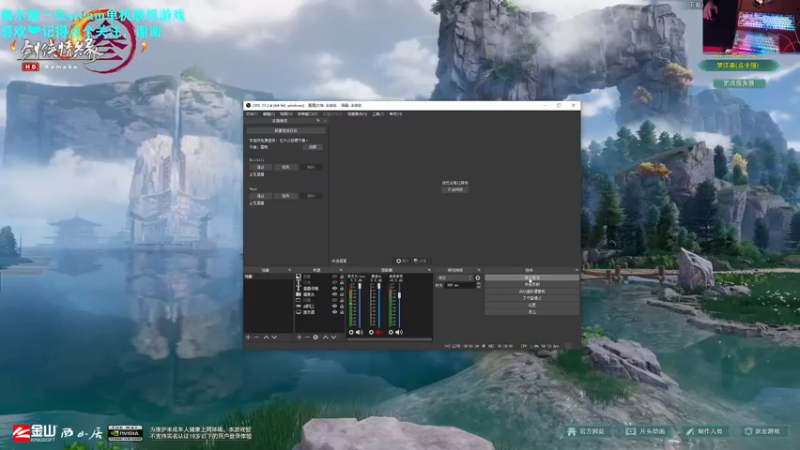The width and height of the screenshot is (800, 450).
Task: Open the View menu in OBS
Action: 286,114
